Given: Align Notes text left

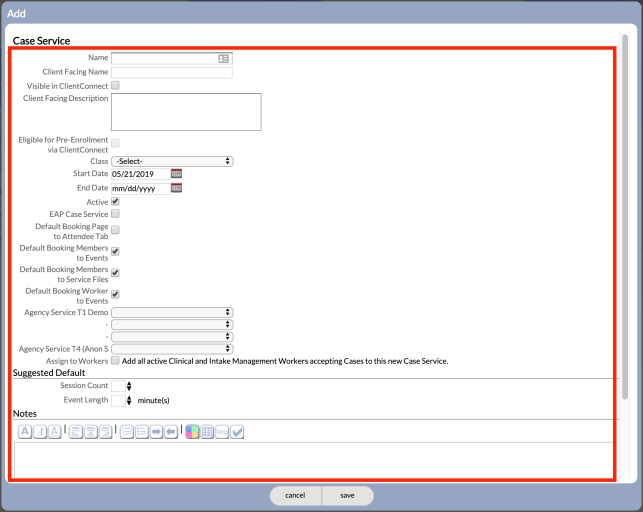Looking at the screenshot, I should pos(76,432).
